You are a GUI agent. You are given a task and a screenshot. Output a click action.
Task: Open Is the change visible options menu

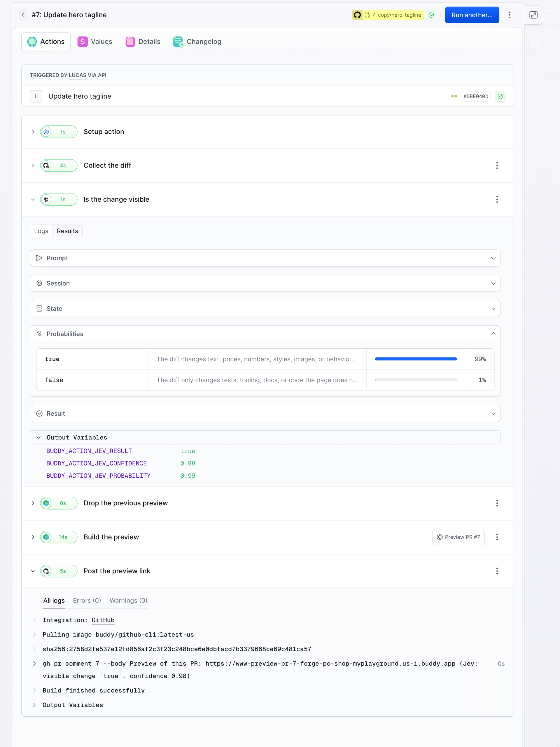497,200
